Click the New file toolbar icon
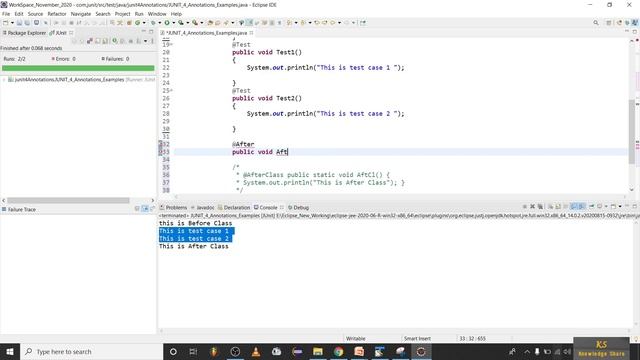Image resolution: width=640 pixels, height=360 pixels. (x=5, y=23)
